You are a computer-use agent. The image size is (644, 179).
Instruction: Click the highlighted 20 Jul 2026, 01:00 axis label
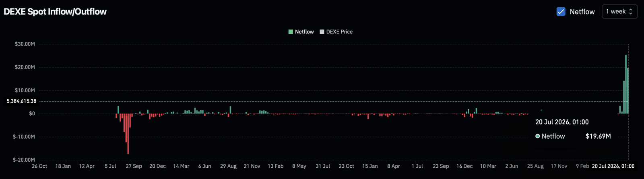click(x=613, y=166)
